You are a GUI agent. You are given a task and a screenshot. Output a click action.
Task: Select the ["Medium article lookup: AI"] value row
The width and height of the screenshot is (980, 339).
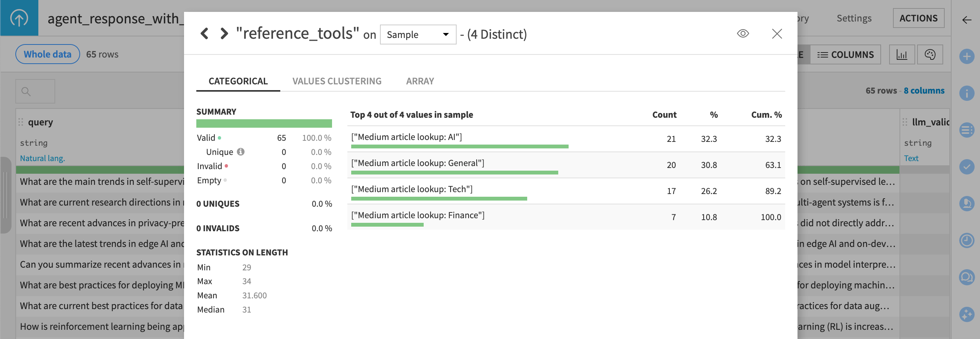tap(566, 139)
